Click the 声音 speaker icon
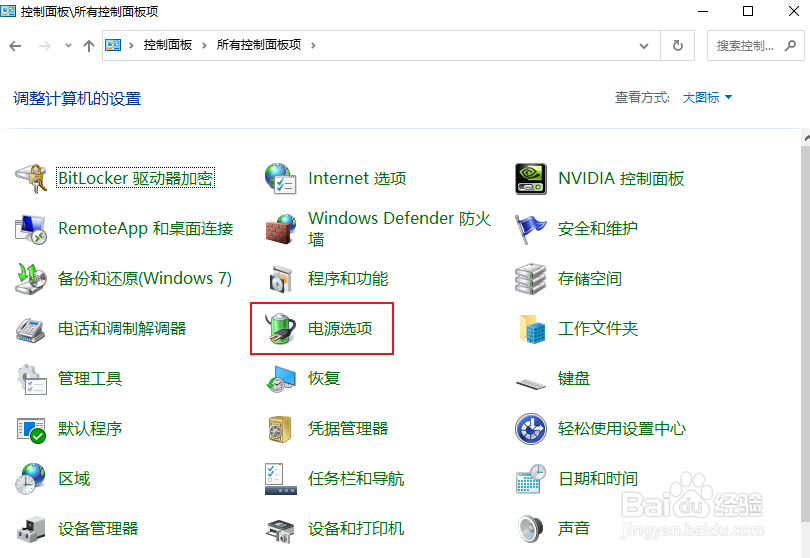Viewport: 810px width, 558px height. point(531,529)
